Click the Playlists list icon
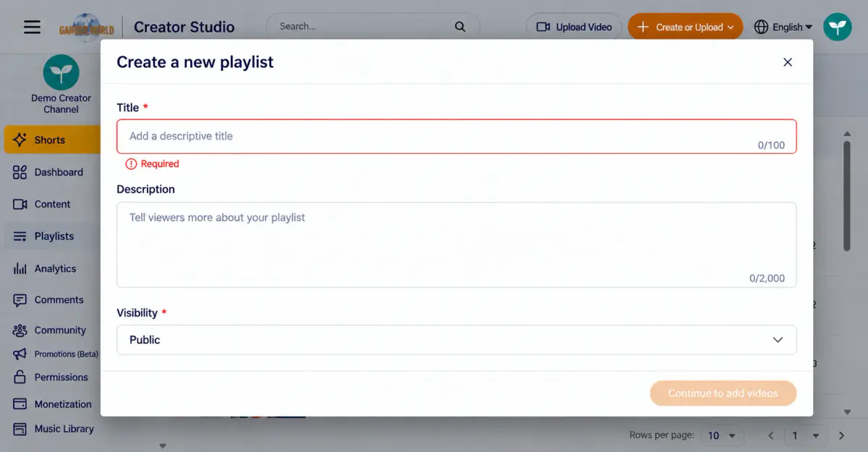The width and height of the screenshot is (868, 452). (20, 236)
